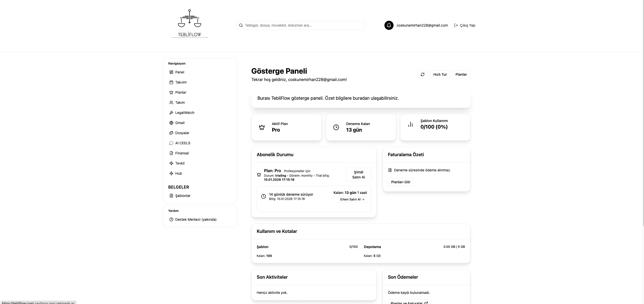Image resolution: width=644 pixels, height=304 pixels.
Task: Open Şablonlar under Belgeler
Action: (183, 196)
